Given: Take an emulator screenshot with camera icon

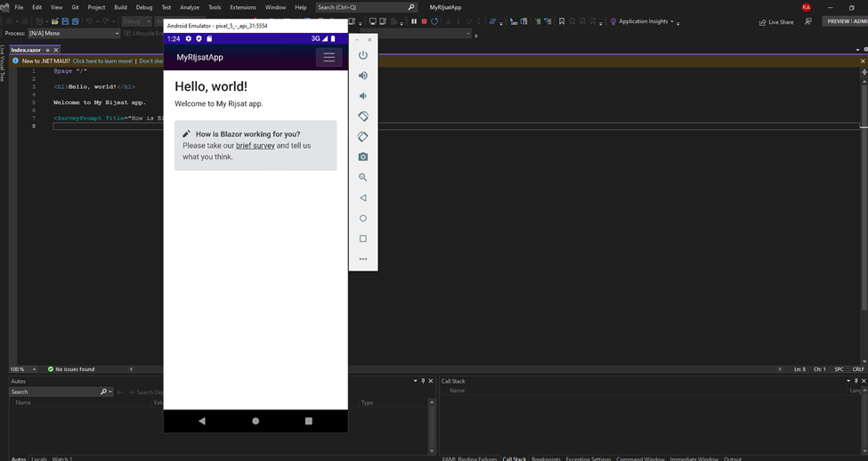Looking at the screenshot, I should pos(363,158).
